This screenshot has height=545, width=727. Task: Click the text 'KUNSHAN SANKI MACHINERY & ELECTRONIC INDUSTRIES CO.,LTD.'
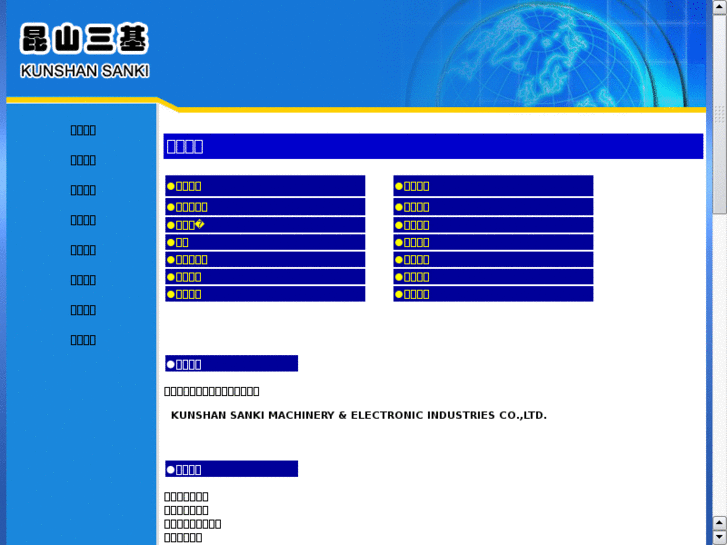[359, 415]
